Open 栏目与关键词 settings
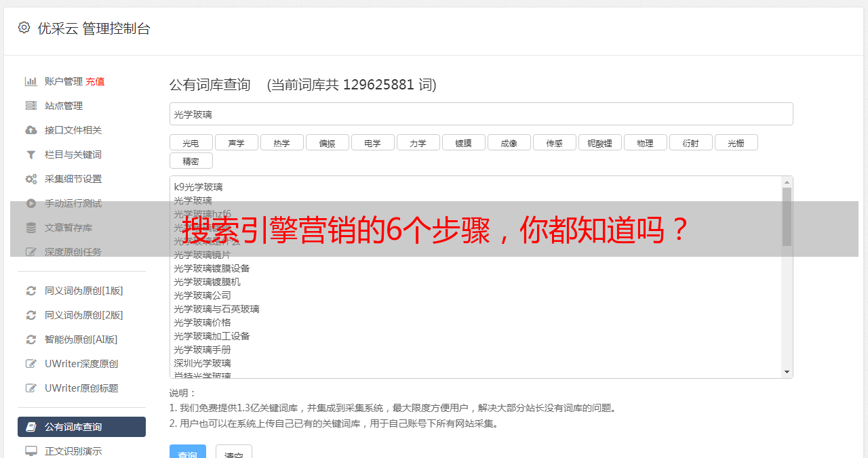Image resolution: width=868 pixels, height=458 pixels. tap(73, 154)
